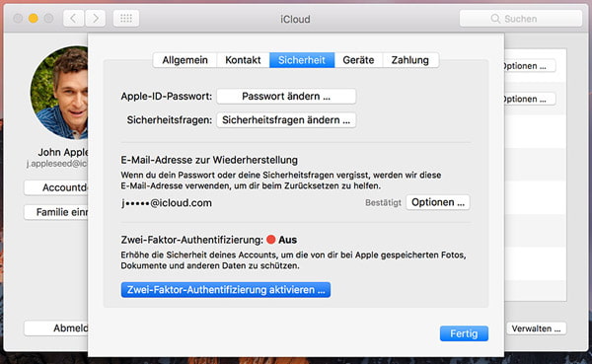Screen dimensions: 592x364
Task: Click the Bestätigt status label
Action: (383, 203)
